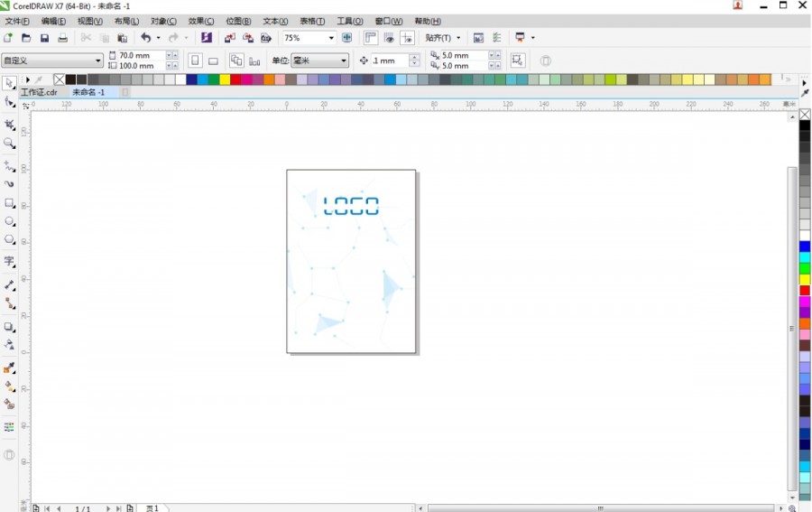812x512 pixels.
Task: Undo the last action
Action: (x=146, y=38)
